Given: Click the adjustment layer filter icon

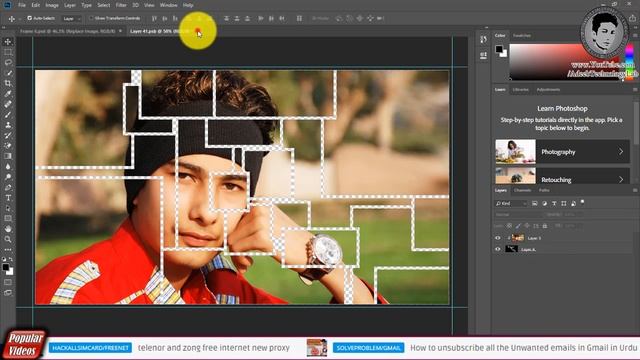Looking at the screenshot, I should [x=544, y=203].
